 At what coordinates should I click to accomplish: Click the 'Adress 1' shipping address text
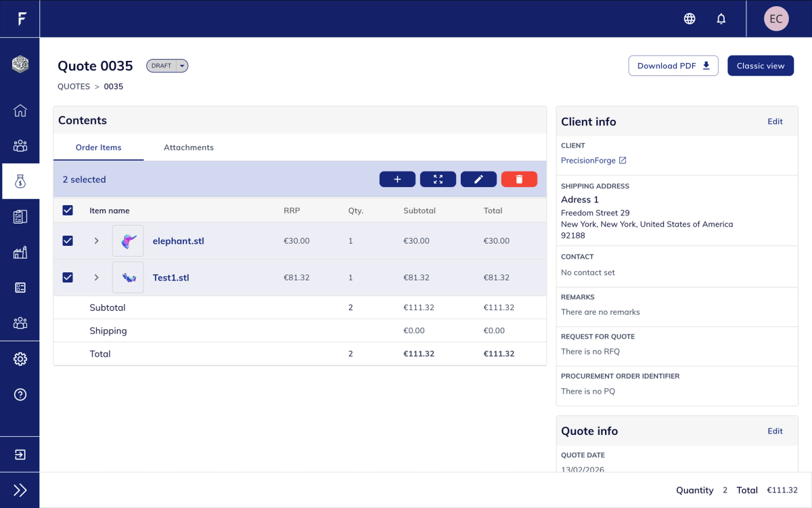[580, 200]
